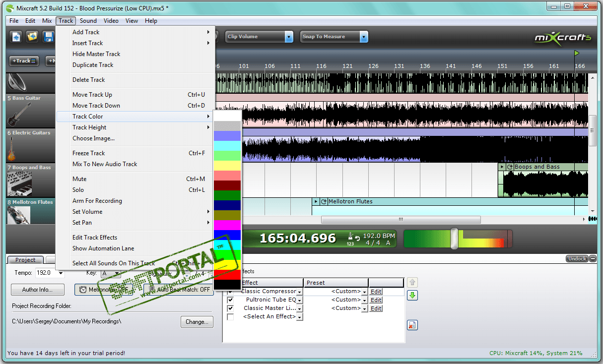This screenshot has width=603, height=364.
Task: Pick the dark red track color swatch
Action: [227, 185]
